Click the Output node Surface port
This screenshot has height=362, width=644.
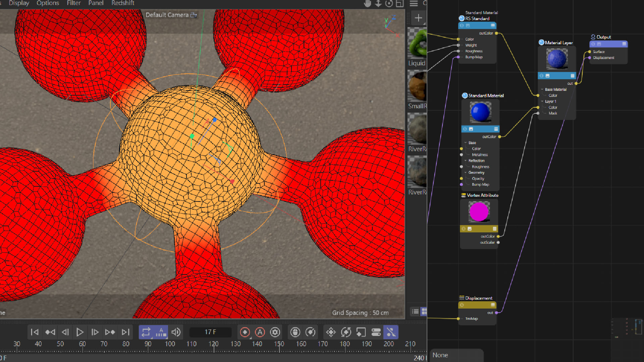[590, 52]
